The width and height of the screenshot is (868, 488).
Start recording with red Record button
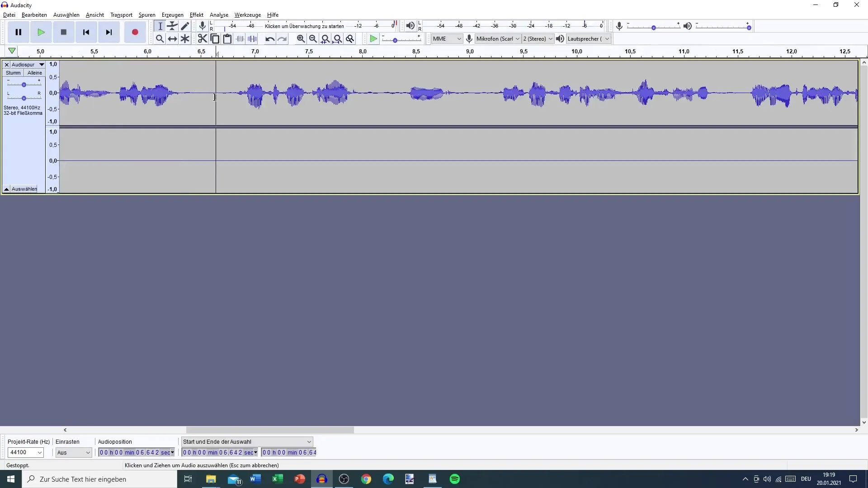[x=135, y=32]
